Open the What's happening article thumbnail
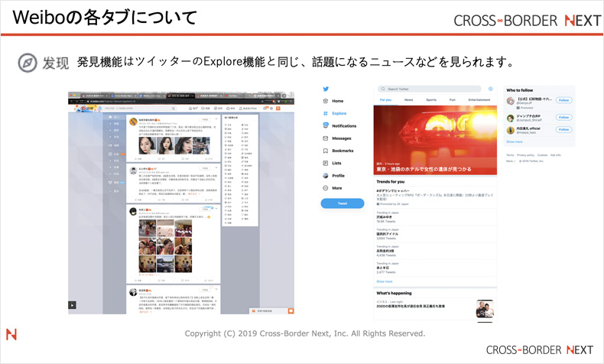Screen dimensions: 604x364 click(485, 309)
